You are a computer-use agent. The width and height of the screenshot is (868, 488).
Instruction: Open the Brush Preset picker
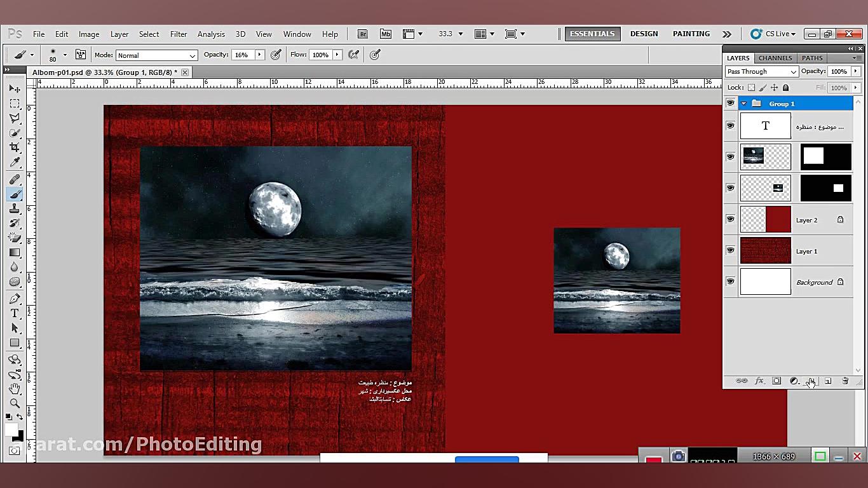point(64,55)
